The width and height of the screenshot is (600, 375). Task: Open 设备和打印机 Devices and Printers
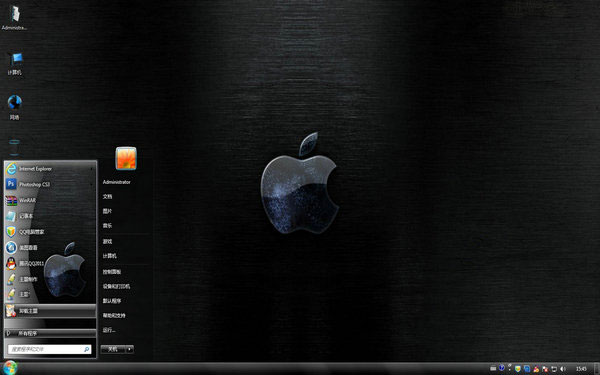pyautogui.click(x=116, y=286)
